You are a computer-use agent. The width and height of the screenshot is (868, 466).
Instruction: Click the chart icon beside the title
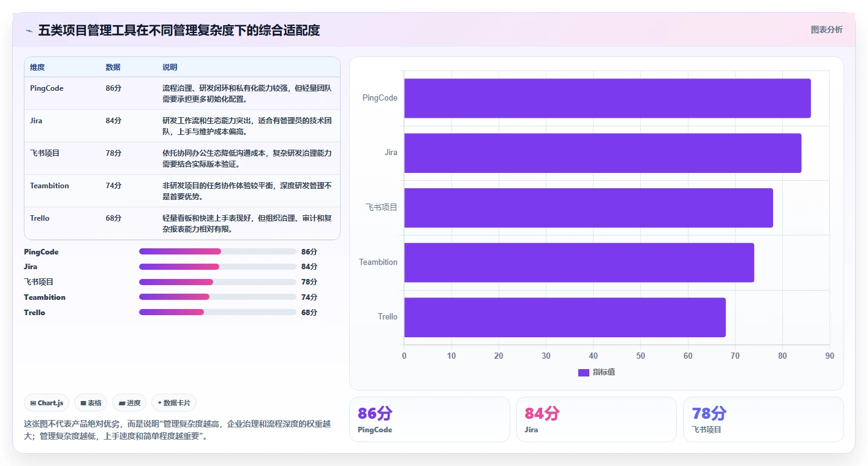coord(29,31)
